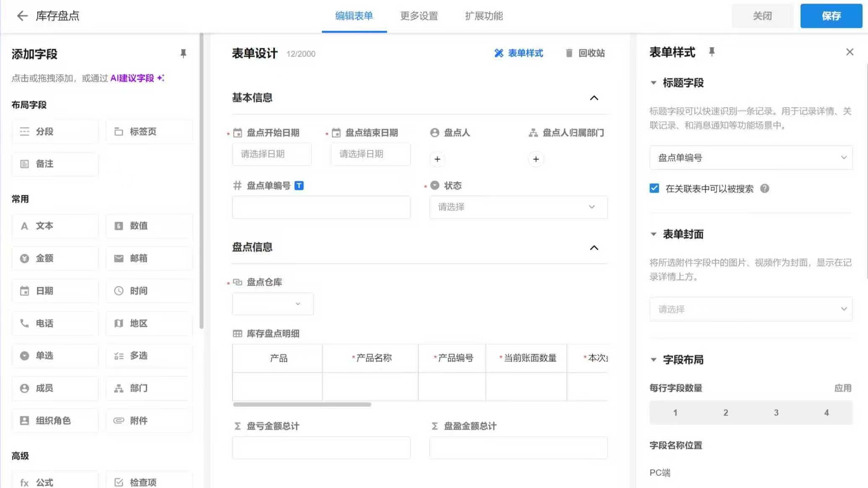Click the plus button under 盘点人
The height and width of the screenshot is (488, 868).
tap(437, 159)
